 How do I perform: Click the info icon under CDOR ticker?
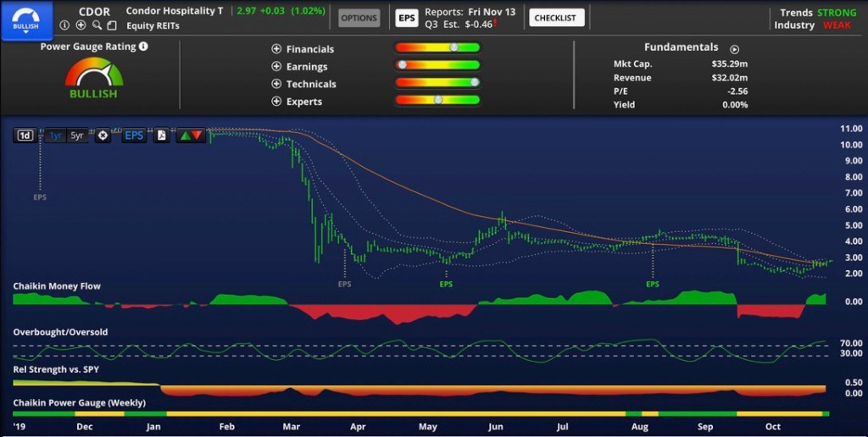click(x=64, y=25)
